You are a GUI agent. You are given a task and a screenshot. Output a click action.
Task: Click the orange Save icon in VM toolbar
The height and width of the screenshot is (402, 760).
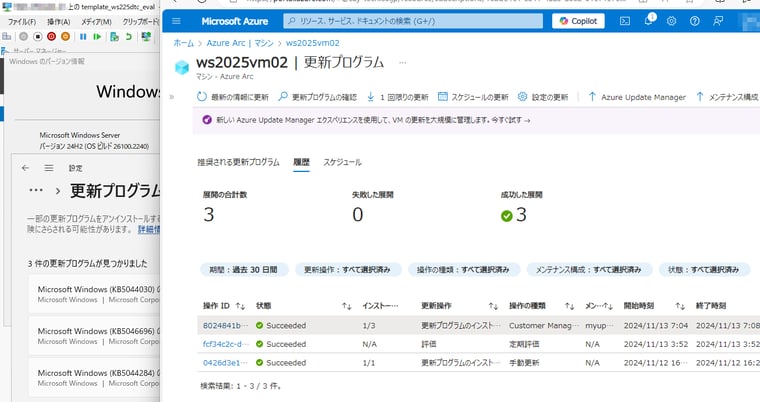65,36
